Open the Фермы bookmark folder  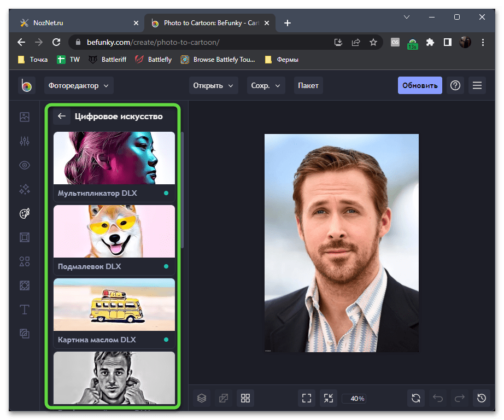tap(282, 60)
